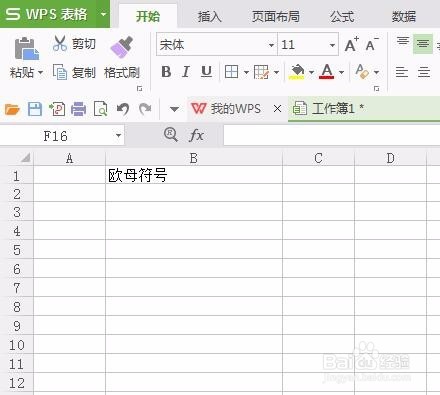Click the clear formatting eraser icon
The height and width of the screenshot is (395, 440).
[x=362, y=72]
